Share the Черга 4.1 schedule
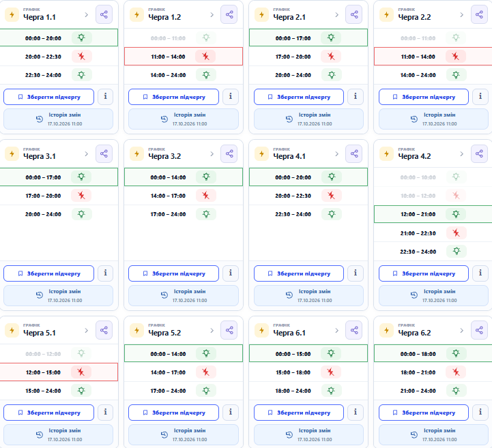 point(354,153)
